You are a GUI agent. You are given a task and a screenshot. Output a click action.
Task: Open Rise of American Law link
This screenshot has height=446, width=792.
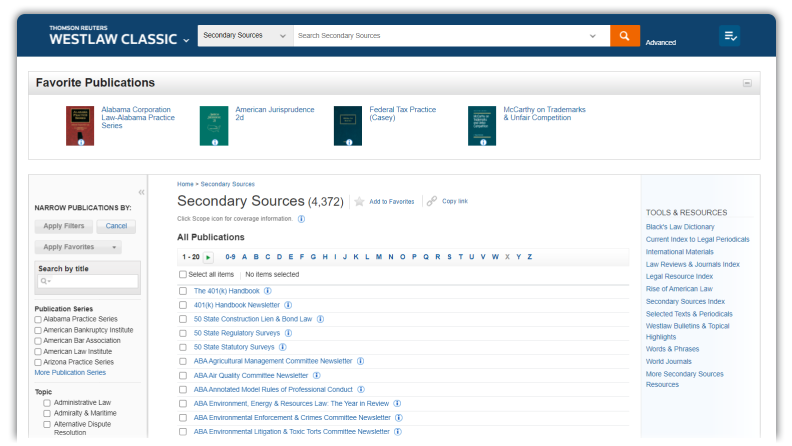pyautogui.click(x=679, y=289)
